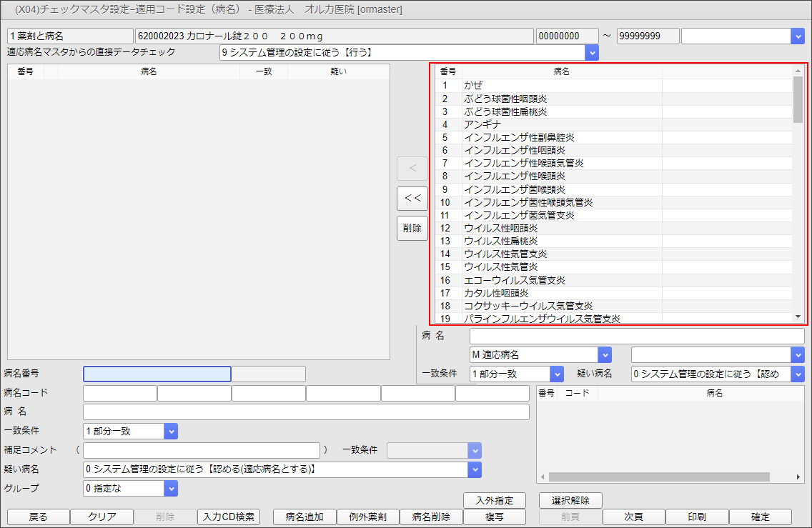Viewport: 812px width, 528px height.
Task: Open the bottom 疑い病名 system setting dropdown
Action: (x=475, y=469)
